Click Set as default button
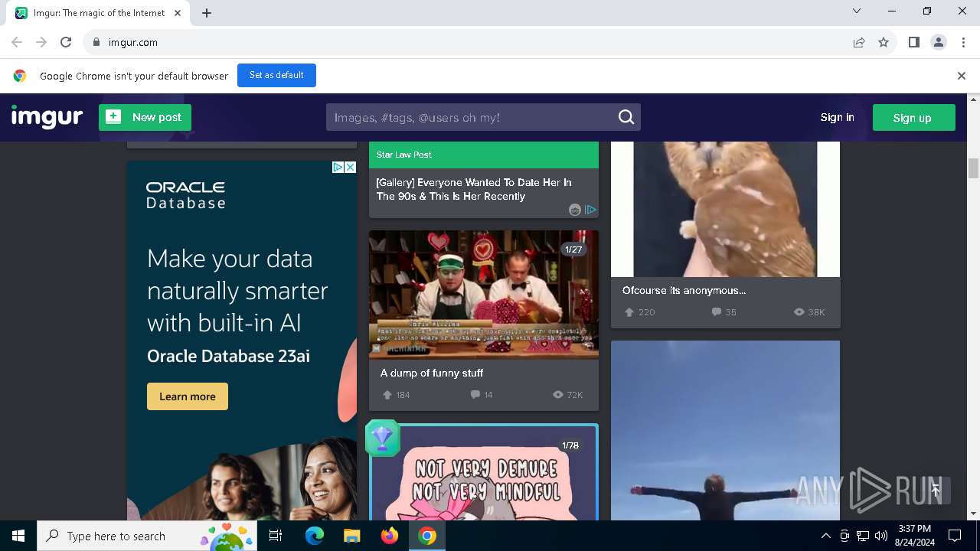The image size is (980, 551). click(276, 75)
